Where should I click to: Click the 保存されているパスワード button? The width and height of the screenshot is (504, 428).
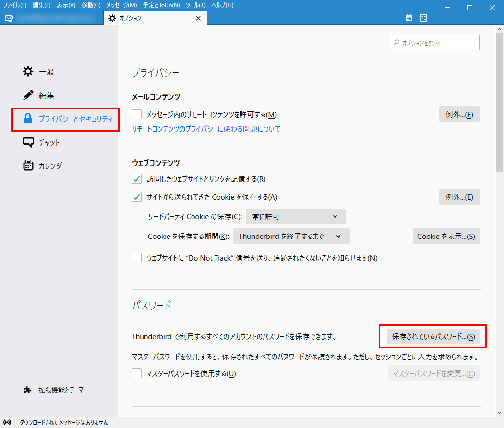pyautogui.click(x=433, y=336)
